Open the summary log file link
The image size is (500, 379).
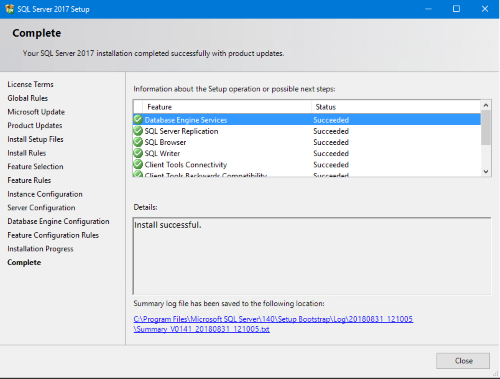click(273, 324)
